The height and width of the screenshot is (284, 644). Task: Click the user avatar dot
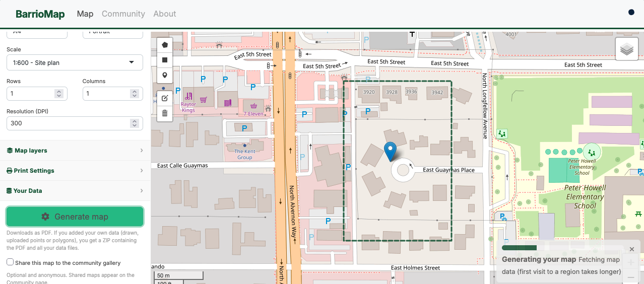tap(631, 13)
